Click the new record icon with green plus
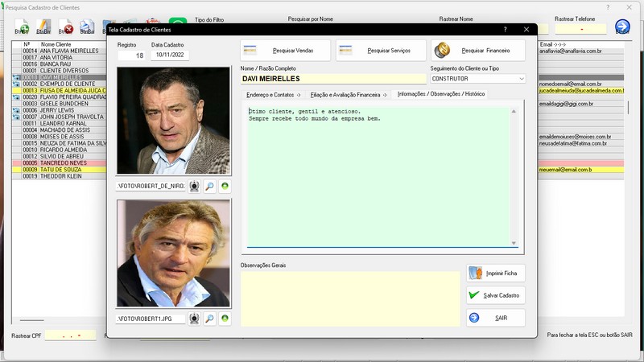644x362 pixels. pyautogui.click(x=22, y=27)
